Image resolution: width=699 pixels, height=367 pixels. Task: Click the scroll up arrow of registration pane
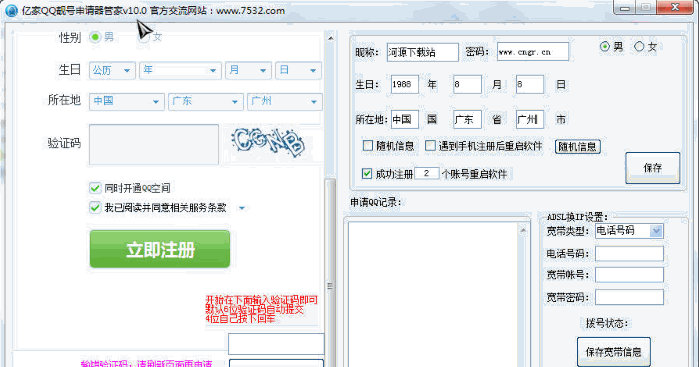pyautogui.click(x=330, y=39)
